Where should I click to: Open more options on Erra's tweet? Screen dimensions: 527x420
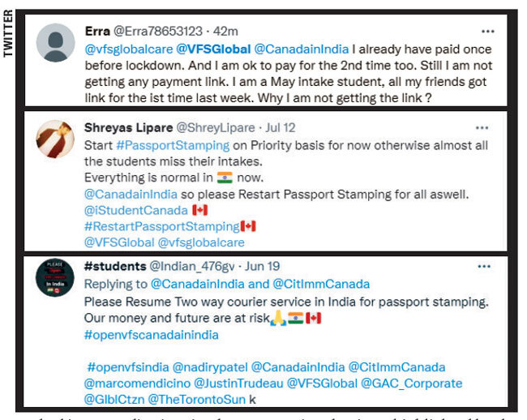tap(487, 32)
